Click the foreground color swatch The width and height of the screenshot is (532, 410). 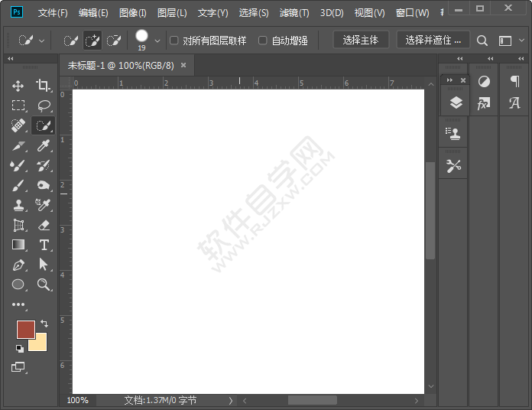tap(25, 330)
